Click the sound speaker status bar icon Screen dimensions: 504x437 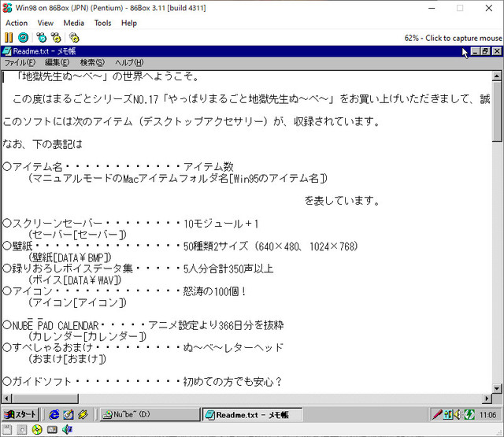click(67, 430)
